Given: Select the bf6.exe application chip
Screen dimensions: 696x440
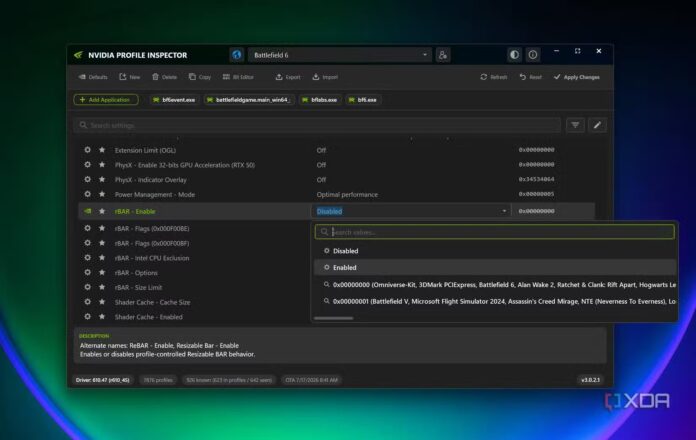Looking at the screenshot, I should [364, 100].
